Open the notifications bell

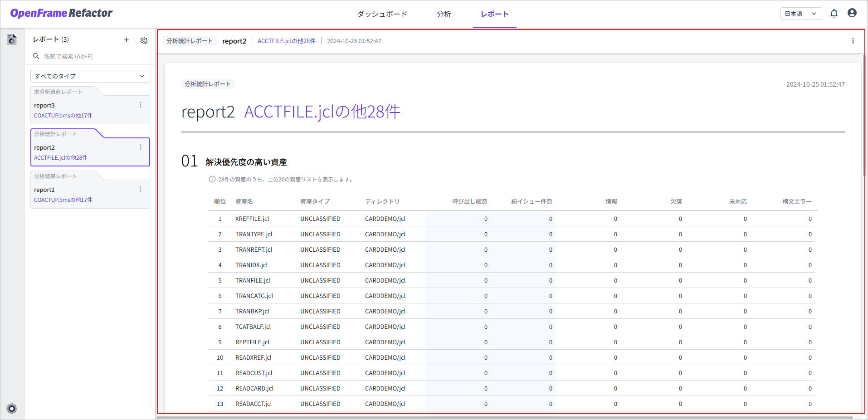click(x=834, y=14)
